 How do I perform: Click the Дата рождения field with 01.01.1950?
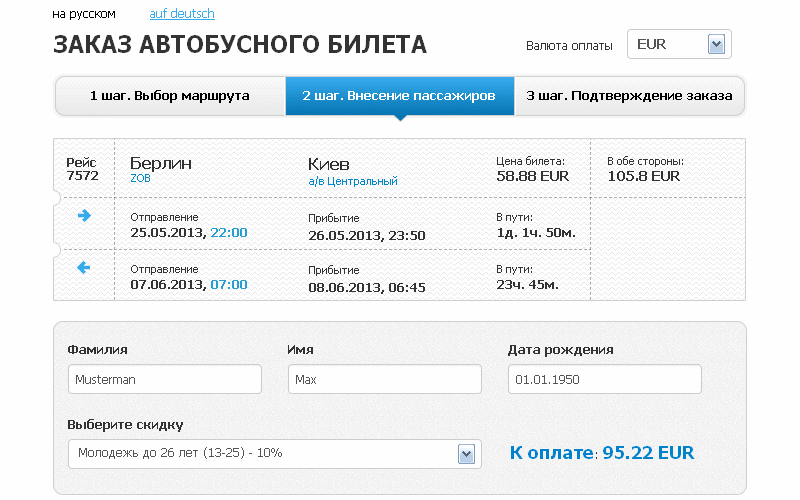[605, 379]
